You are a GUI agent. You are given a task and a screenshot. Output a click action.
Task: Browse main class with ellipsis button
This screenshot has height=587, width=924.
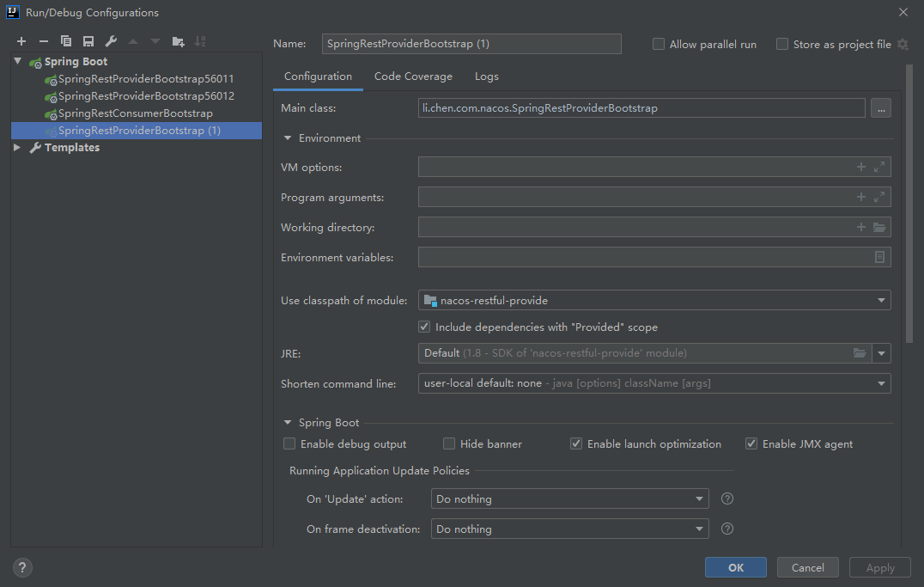click(x=881, y=108)
